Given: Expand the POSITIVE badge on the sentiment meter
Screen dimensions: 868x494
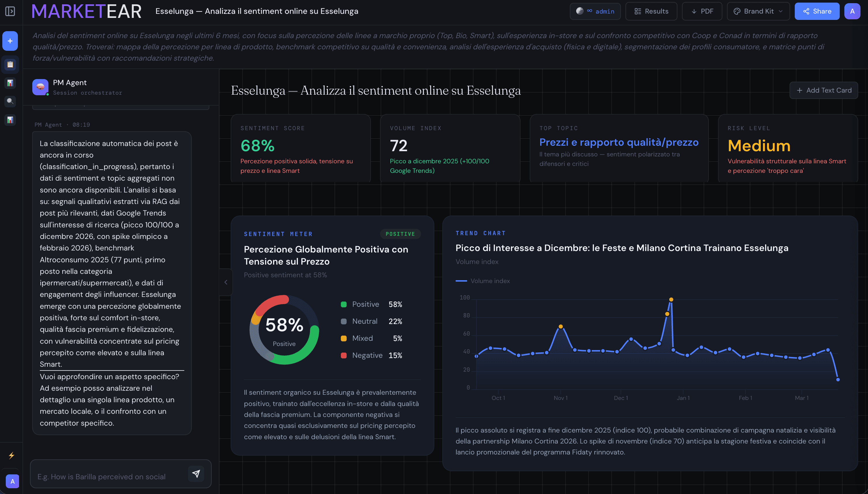Looking at the screenshot, I should pos(401,234).
